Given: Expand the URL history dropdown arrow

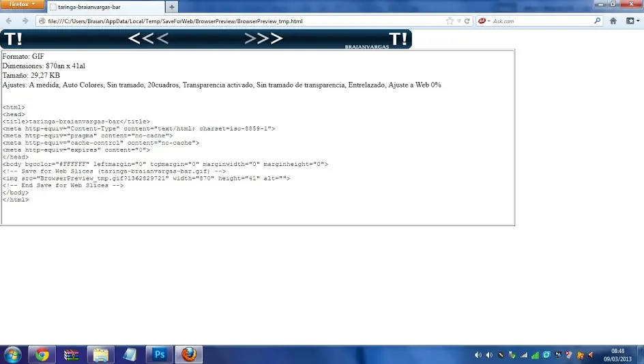Looking at the screenshot, I should (459, 21).
